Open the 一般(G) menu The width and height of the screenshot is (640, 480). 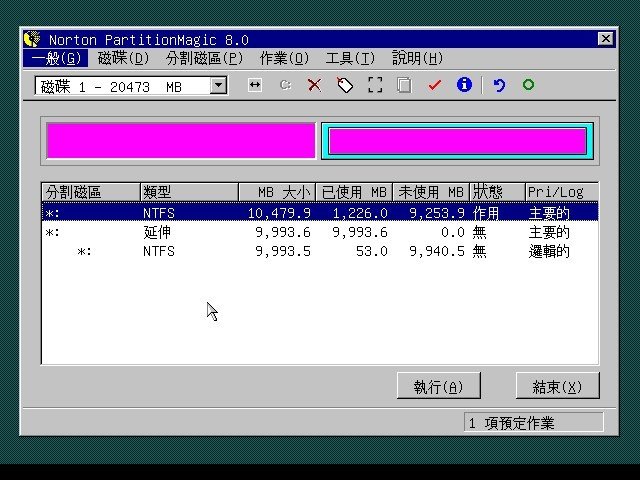(x=56, y=58)
